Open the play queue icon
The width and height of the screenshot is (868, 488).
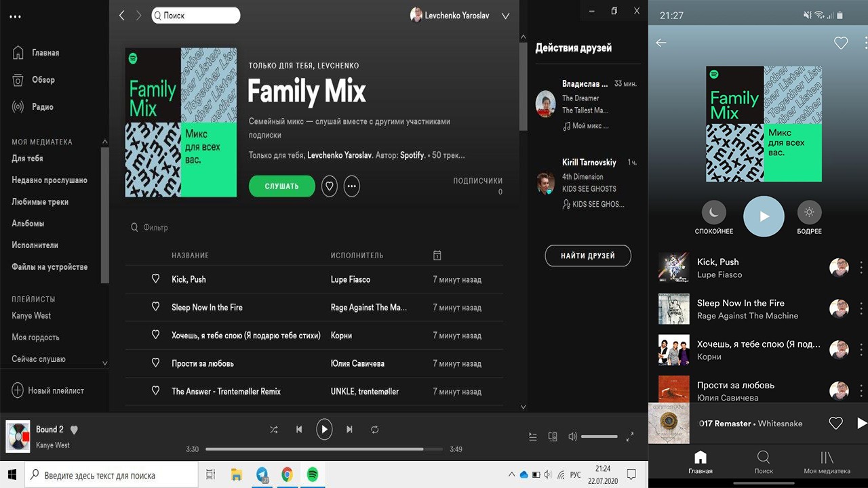point(533,437)
